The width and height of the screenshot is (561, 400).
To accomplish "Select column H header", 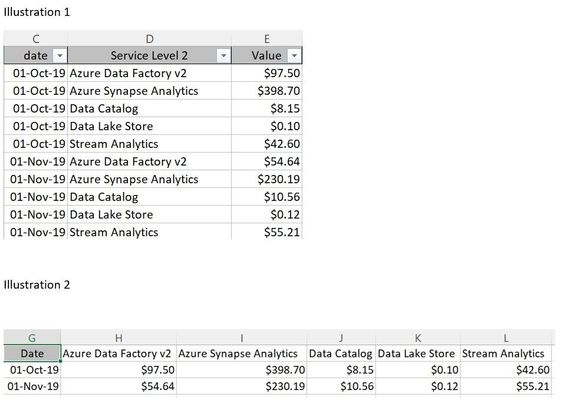I will [x=119, y=337].
